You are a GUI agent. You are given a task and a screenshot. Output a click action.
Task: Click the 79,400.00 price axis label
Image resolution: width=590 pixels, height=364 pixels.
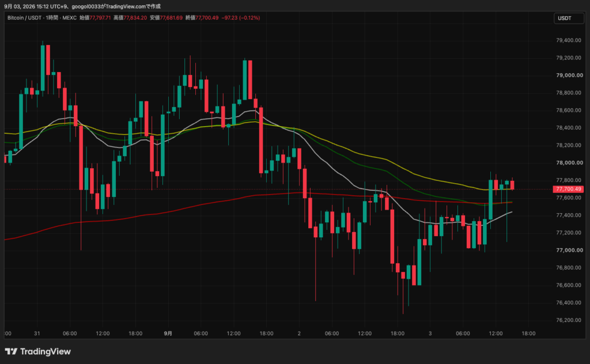(569, 40)
